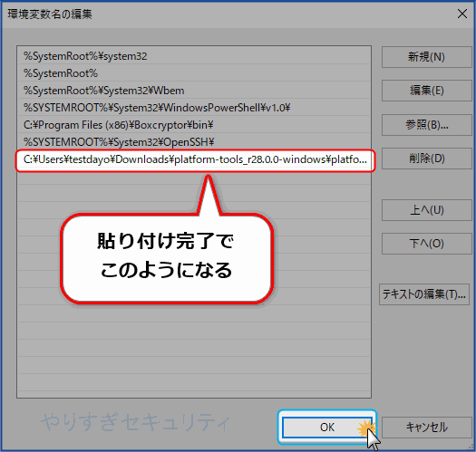Click the 環境変数名の編集 title bar text
476x452 pixels.
pyautogui.click(x=50, y=14)
